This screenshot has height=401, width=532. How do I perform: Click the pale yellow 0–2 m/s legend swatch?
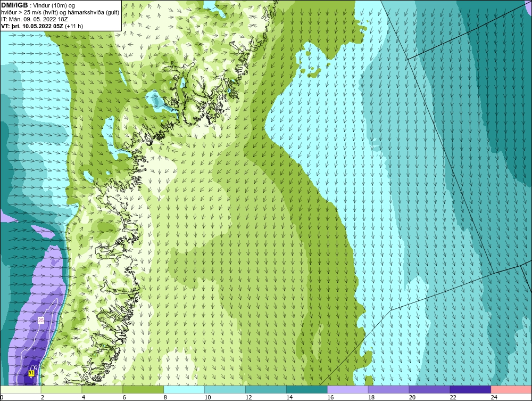click(x=21, y=389)
